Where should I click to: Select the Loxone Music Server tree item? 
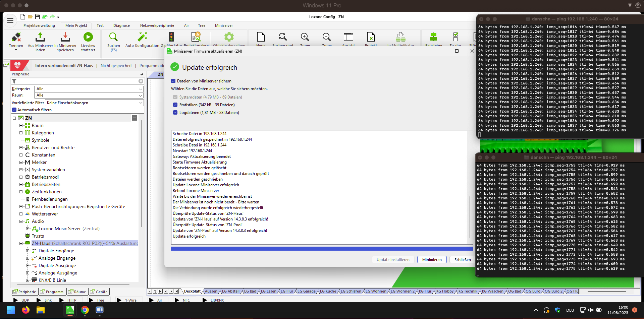(69, 229)
